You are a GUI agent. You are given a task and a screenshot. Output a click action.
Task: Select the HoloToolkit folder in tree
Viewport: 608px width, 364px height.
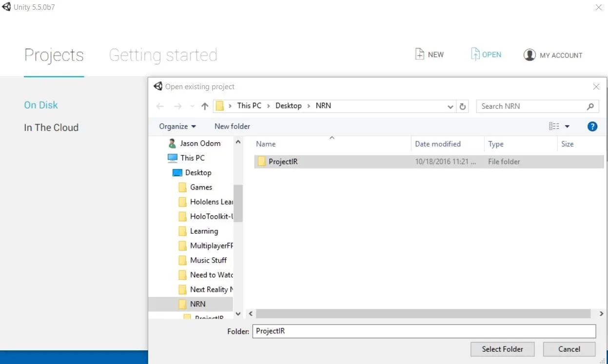click(x=205, y=216)
